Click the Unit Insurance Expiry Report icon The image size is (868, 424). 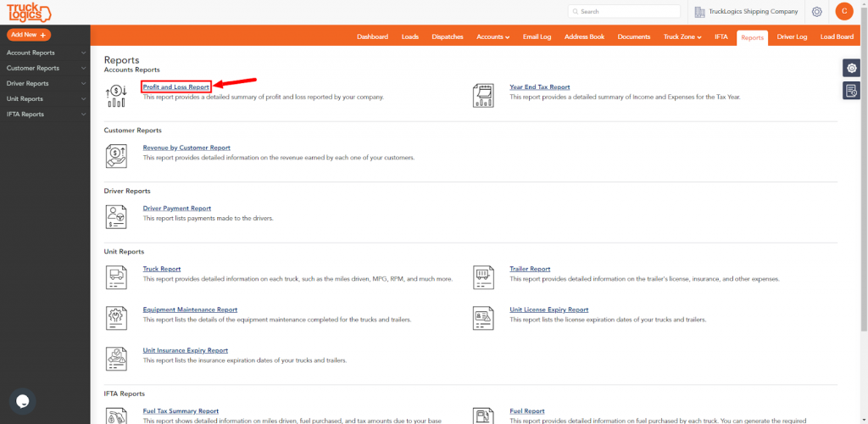pos(116,359)
